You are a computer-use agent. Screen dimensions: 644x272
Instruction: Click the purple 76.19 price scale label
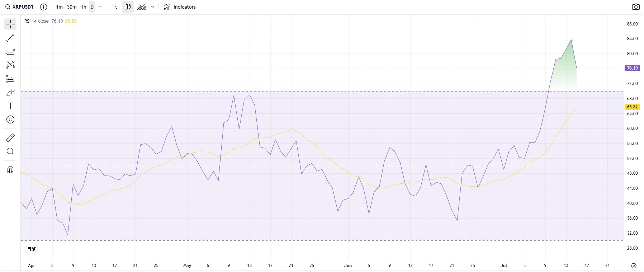pos(632,68)
